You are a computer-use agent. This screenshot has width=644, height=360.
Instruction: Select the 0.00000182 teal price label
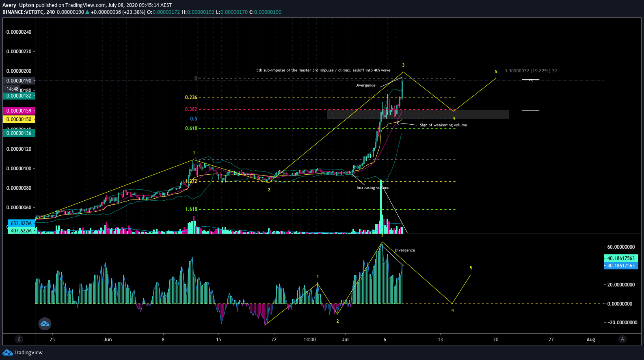[19, 96]
